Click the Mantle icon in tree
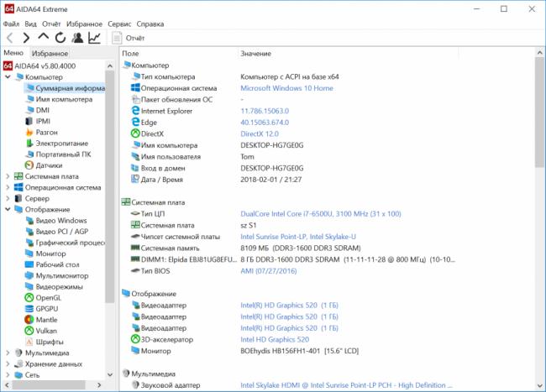This screenshot has width=546, height=392. coord(29,320)
